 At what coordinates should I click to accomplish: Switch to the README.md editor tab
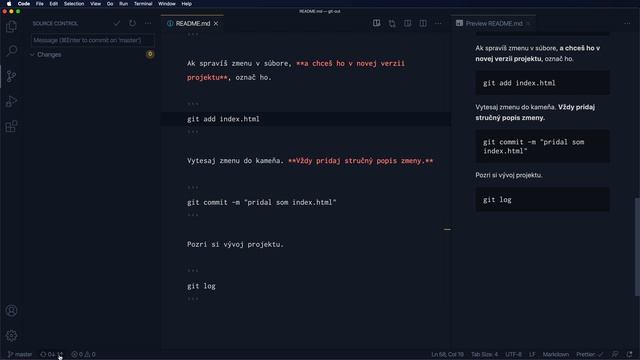point(192,24)
